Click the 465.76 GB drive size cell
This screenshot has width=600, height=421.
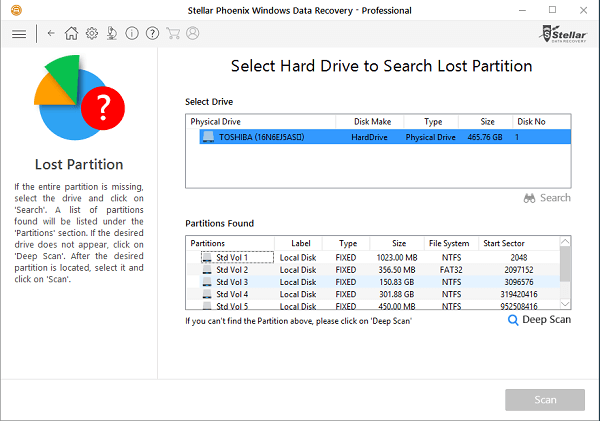[485, 137]
